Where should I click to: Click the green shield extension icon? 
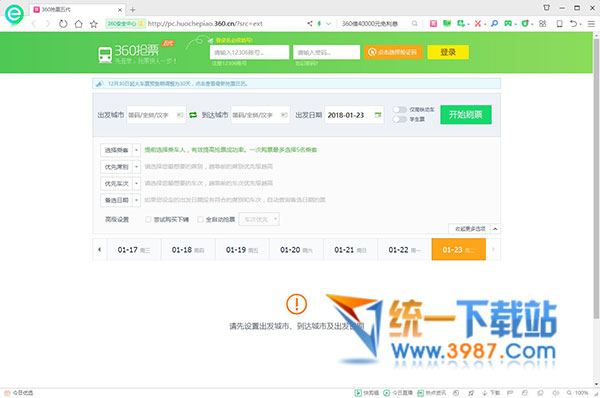525,24
